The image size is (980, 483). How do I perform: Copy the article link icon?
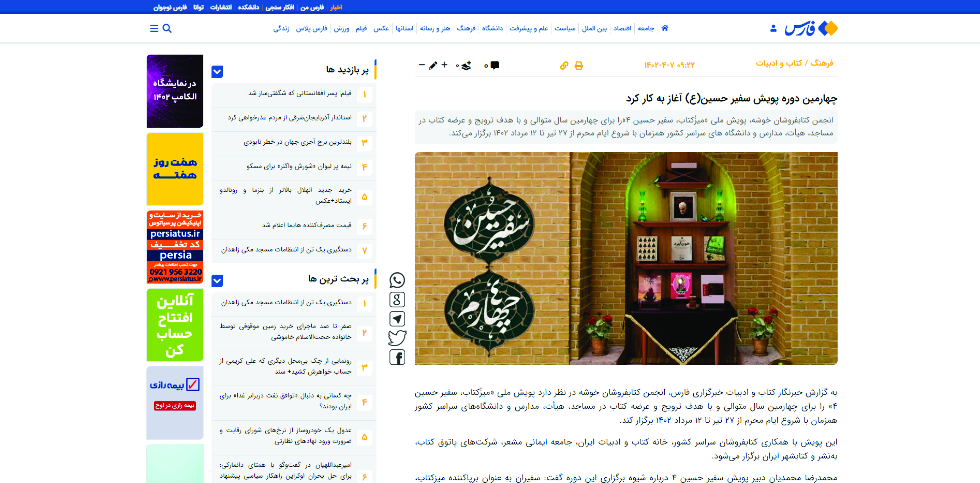(564, 65)
